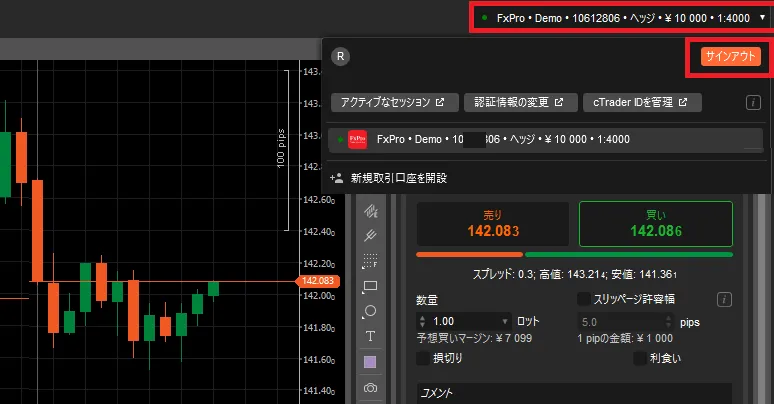Choose 新規取引口座を開設 to open new account

[x=398, y=178]
